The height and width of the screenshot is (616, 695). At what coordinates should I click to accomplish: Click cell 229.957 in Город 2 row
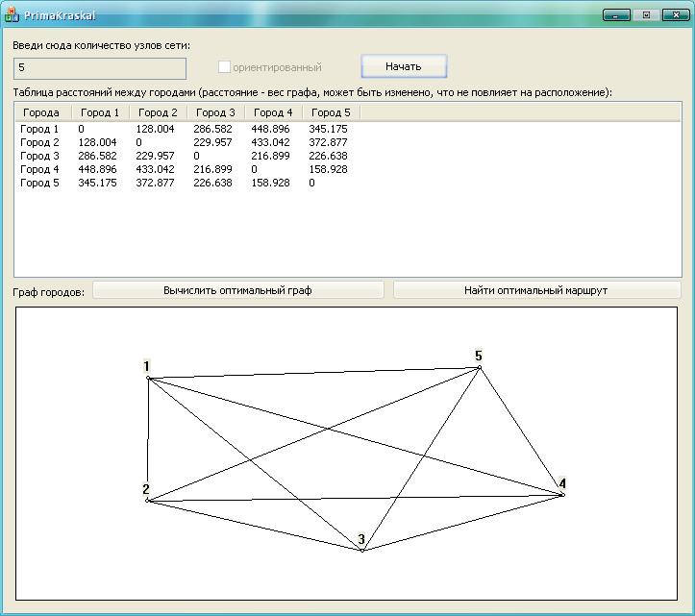212,142
